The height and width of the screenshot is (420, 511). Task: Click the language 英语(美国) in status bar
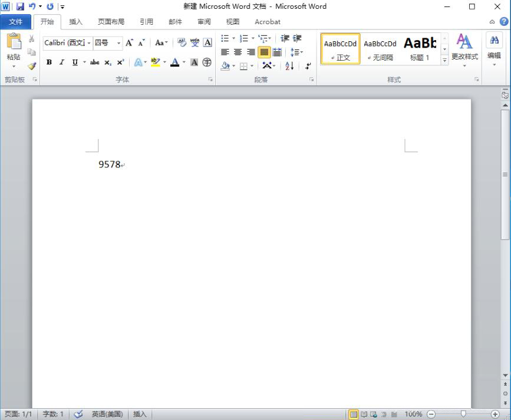coord(107,414)
